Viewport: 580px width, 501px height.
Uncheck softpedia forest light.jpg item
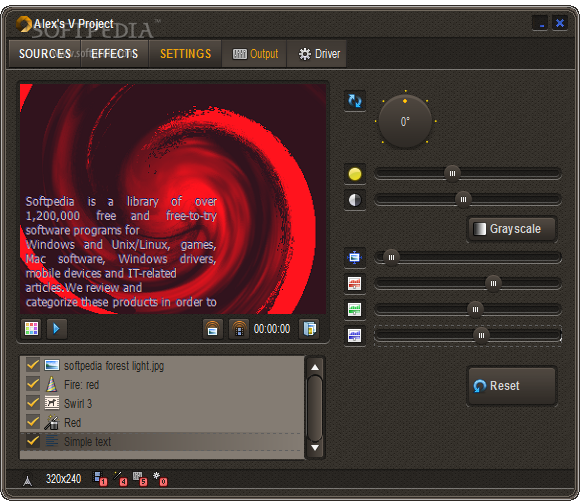pos(33,365)
